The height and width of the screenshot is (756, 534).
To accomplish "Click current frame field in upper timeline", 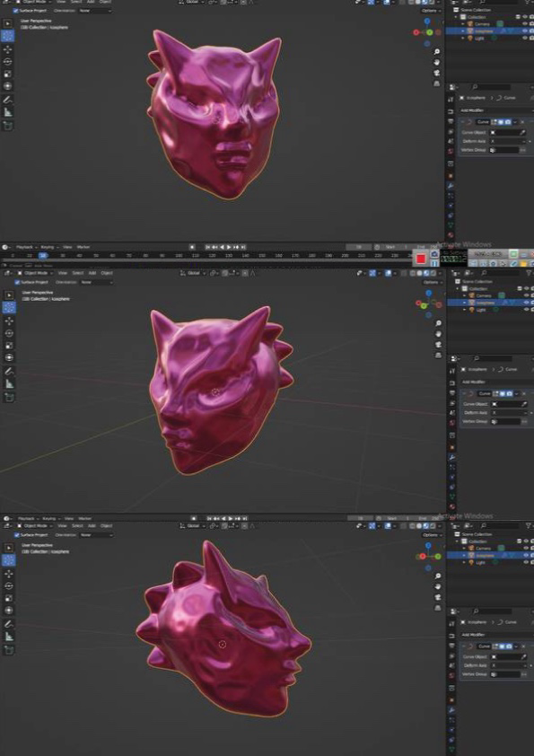I will click(x=359, y=247).
